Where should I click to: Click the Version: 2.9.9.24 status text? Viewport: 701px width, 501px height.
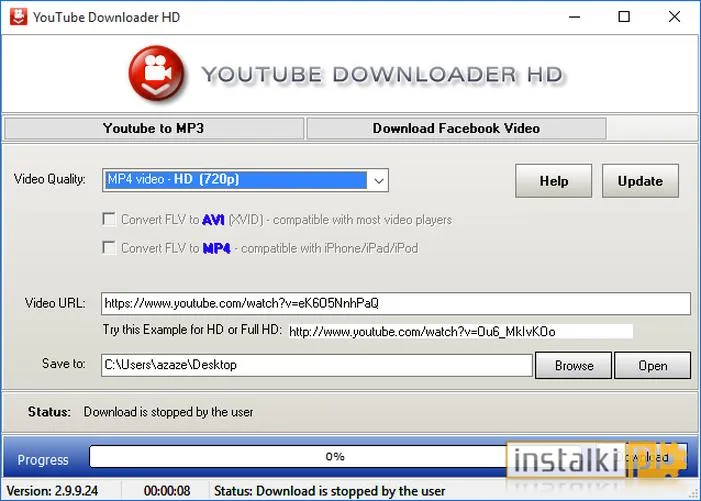click(x=52, y=491)
